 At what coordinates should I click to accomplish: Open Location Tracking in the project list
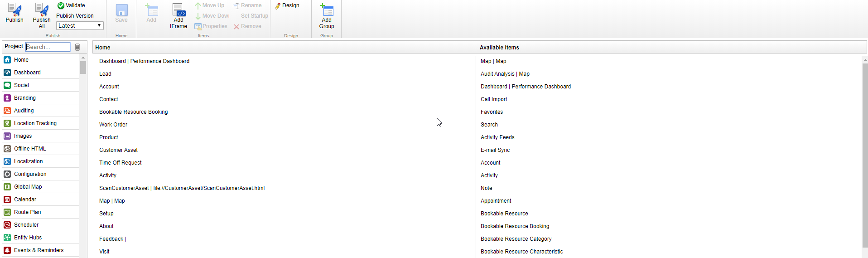(x=35, y=123)
